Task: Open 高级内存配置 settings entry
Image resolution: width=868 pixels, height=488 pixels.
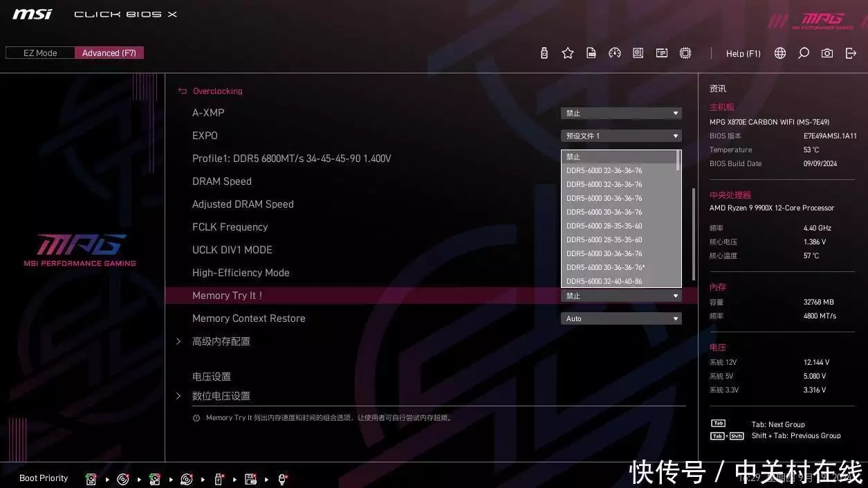Action: 221,341
